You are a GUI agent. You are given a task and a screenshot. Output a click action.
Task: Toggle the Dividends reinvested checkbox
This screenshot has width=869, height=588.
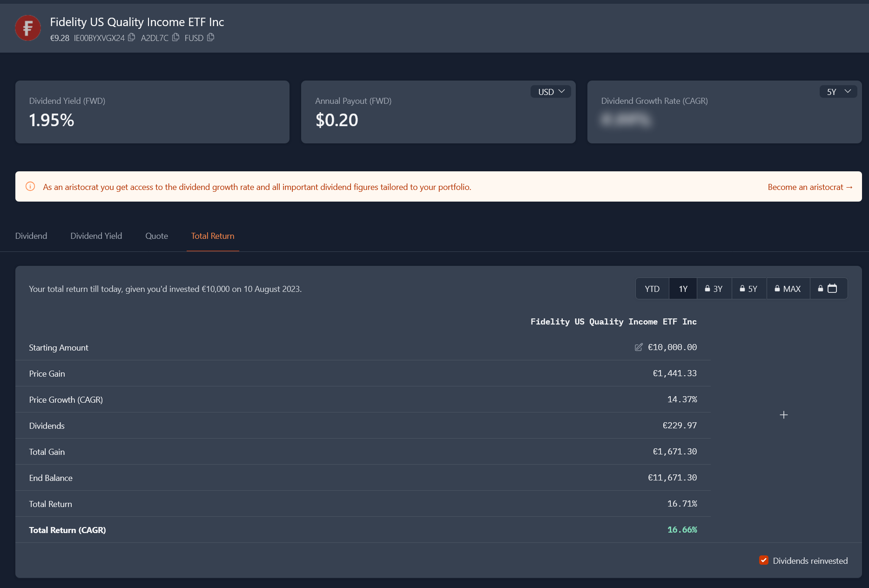click(x=764, y=561)
